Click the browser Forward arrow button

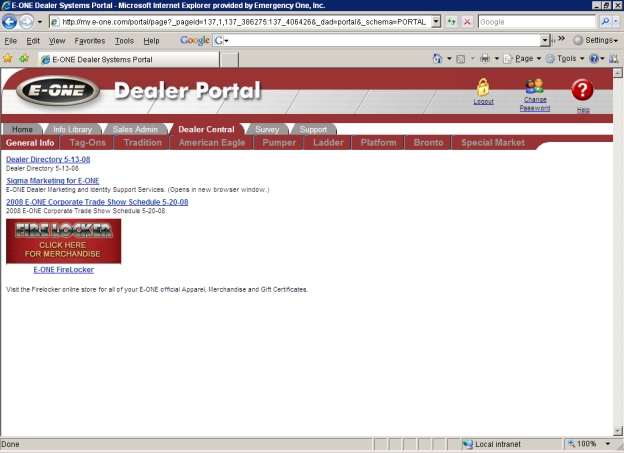[x=26, y=21]
